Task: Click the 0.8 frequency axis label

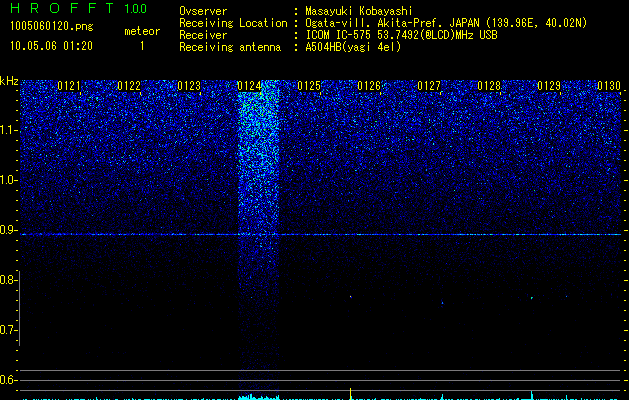Action: (9, 280)
